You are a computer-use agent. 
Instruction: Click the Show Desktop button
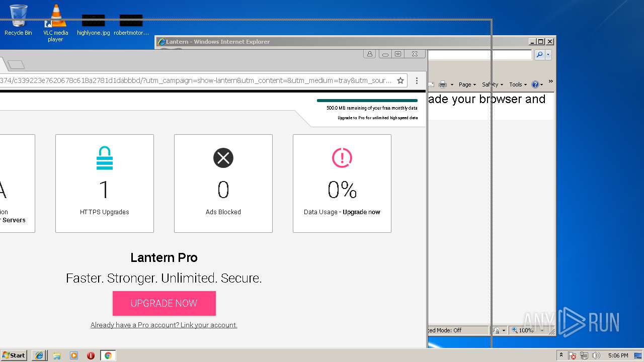point(638,355)
